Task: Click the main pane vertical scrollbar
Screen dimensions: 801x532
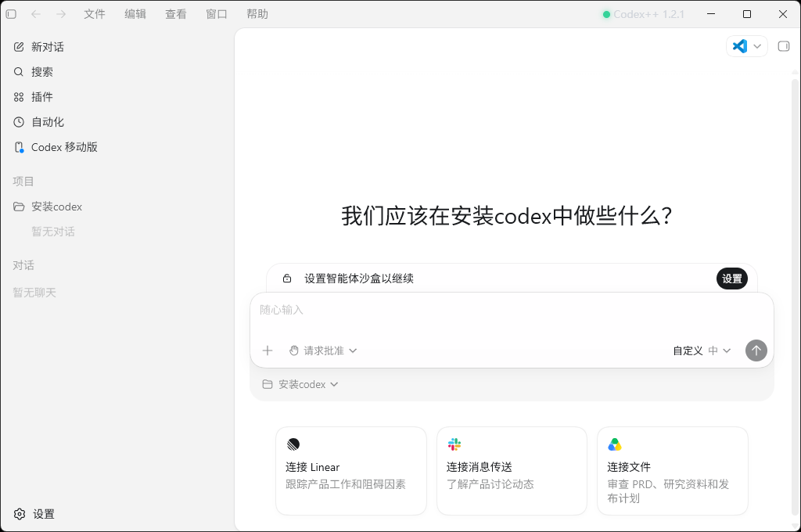Action: pos(796,297)
